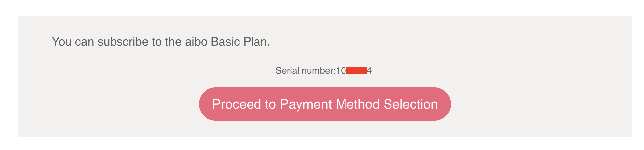Image resolution: width=644 pixels, height=150 pixels.
Task: Click the leading "10" of the serial number
Action: [x=341, y=71]
